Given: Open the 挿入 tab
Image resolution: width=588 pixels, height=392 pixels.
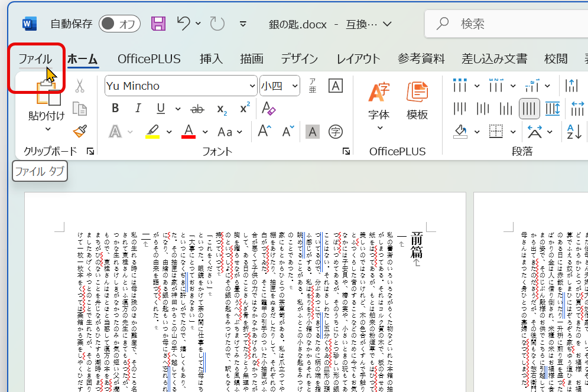Looking at the screenshot, I should 211,59.
